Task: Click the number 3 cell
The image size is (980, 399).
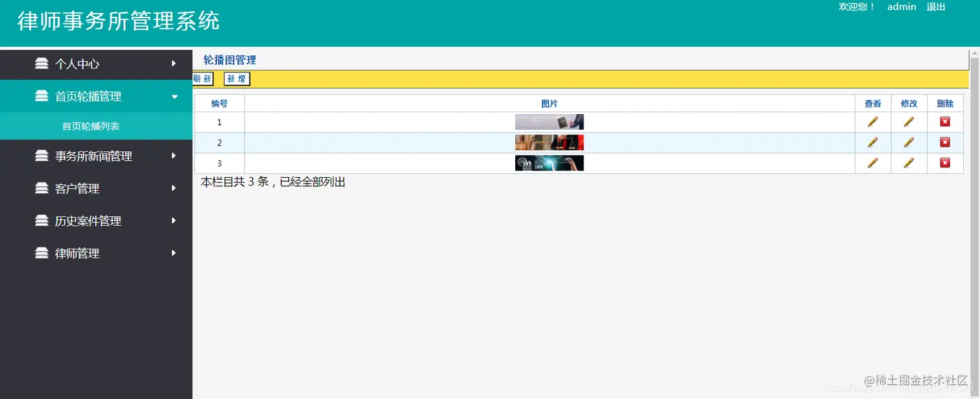Action: 220,163
